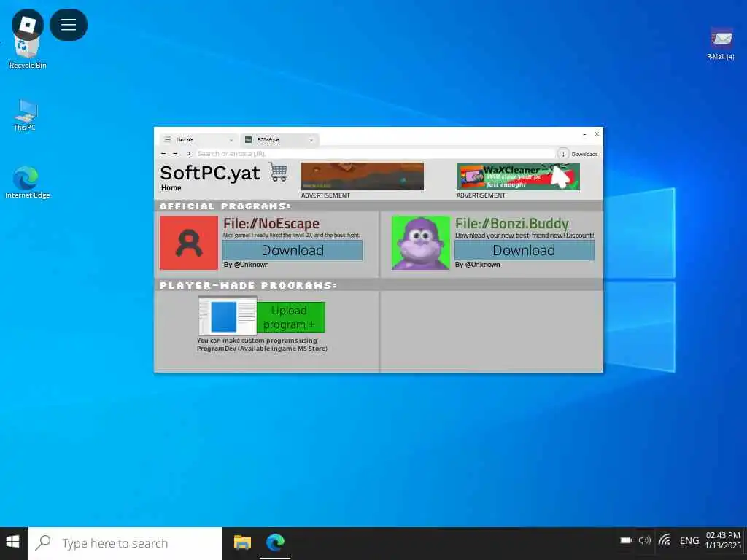The height and width of the screenshot is (560, 747).
Task: Minimize the browser window
Action: pyautogui.click(x=584, y=134)
